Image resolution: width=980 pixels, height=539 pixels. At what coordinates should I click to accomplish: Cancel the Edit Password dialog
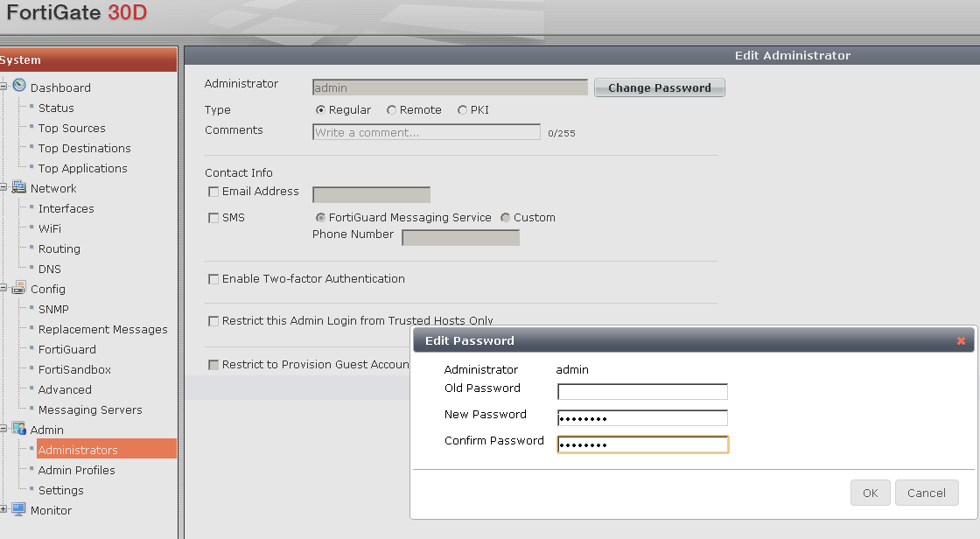(x=927, y=493)
